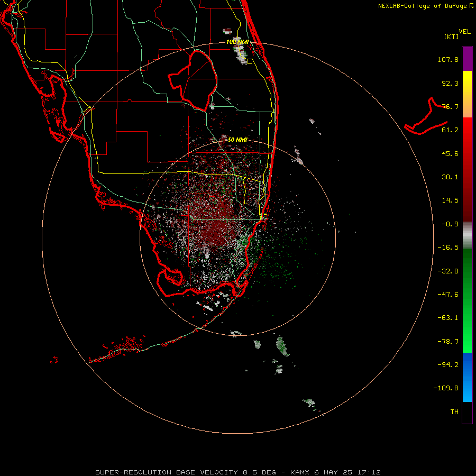Click the TH legend label

pyautogui.click(x=454, y=412)
